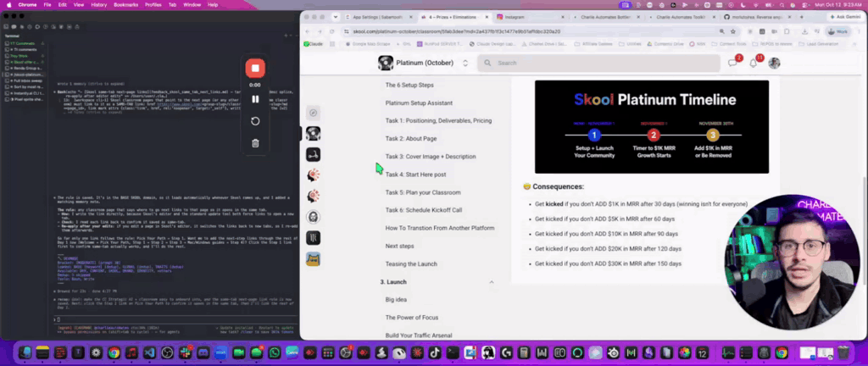This screenshot has width=868, height=366.
Task: Click the Chrome back arrow
Action: pos(308,31)
